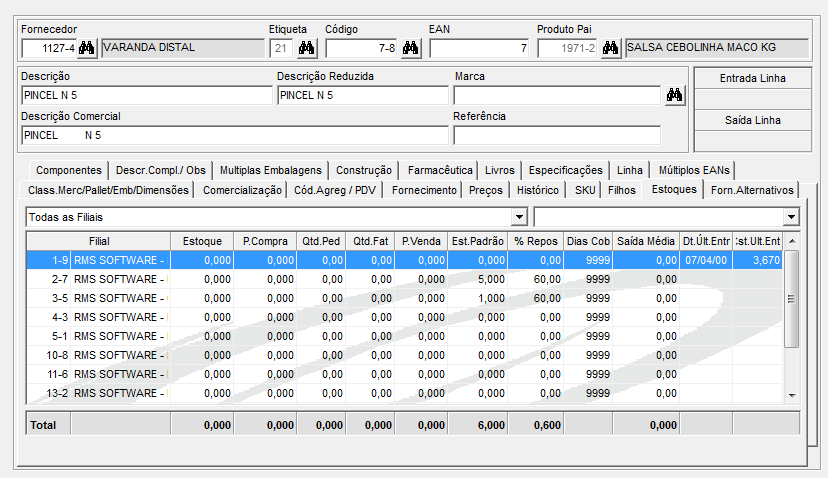Click the Etiqueta field with 21
Screen dimensions: 828x478
(x=282, y=49)
